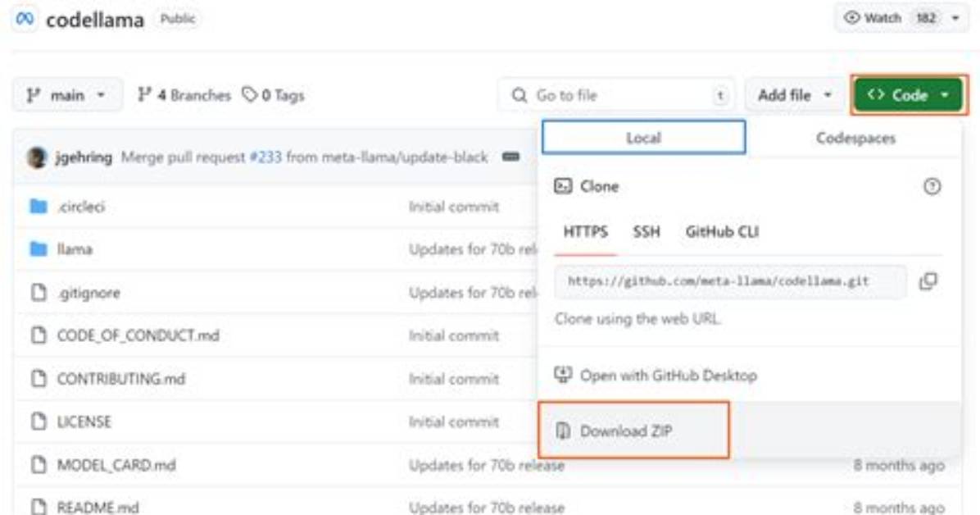Click the MODEL_CARD.md file icon
This screenshot has height=515, width=980.
click(x=39, y=464)
